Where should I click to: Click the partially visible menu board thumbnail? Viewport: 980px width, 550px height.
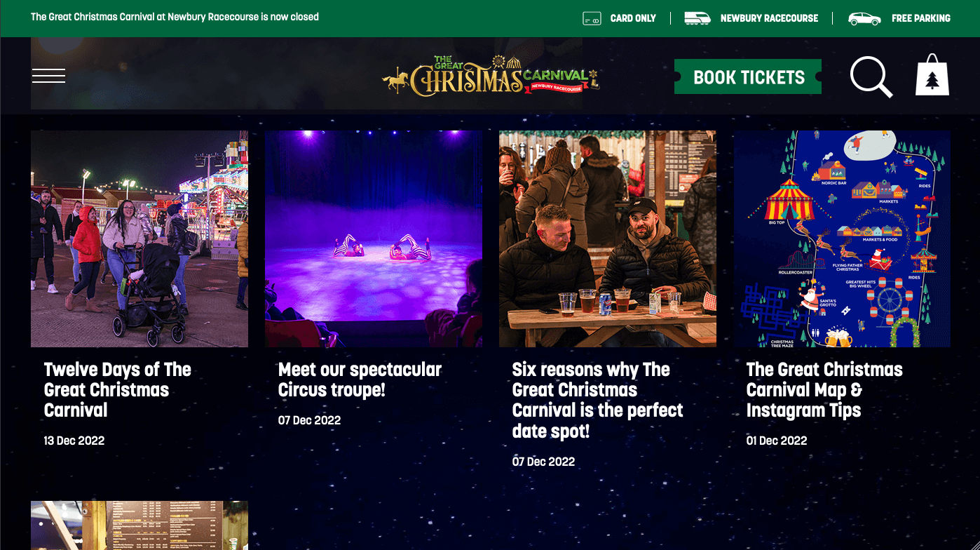(139, 525)
